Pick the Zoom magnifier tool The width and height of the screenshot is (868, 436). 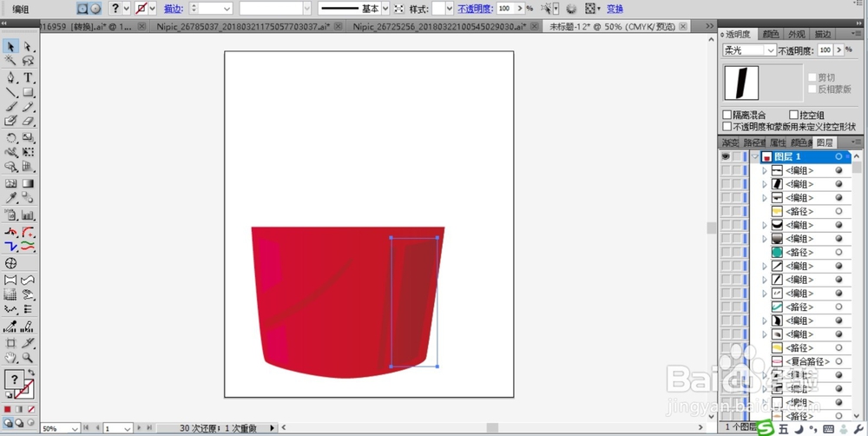pyautogui.click(x=29, y=358)
